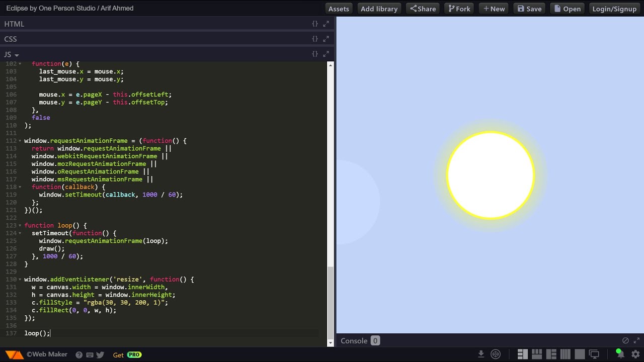
Task: Click the circular CodePen export icon
Action: pos(496,354)
